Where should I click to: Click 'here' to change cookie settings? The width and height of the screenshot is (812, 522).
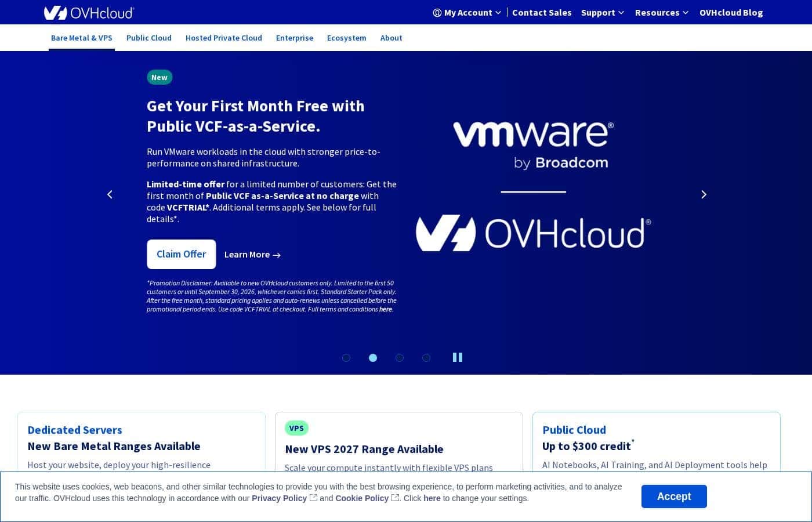[432, 498]
